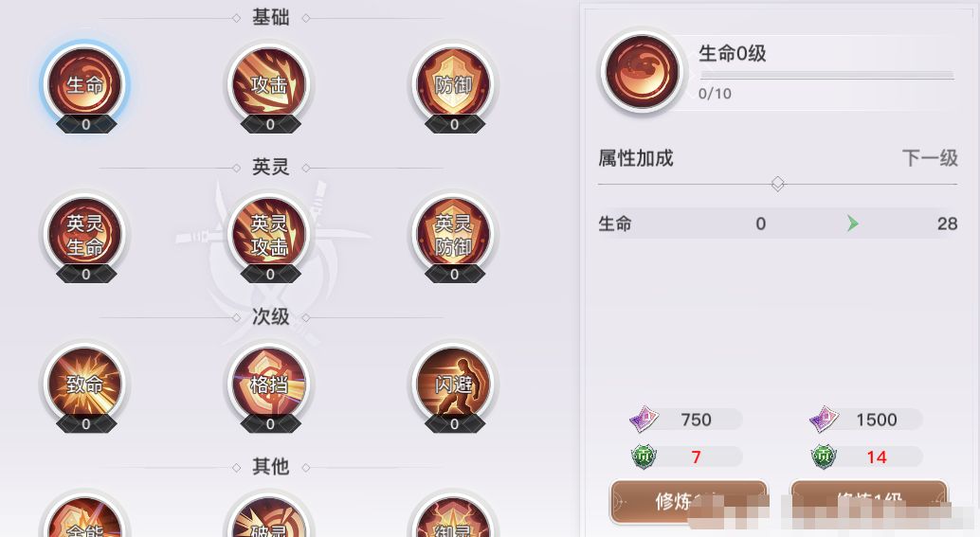Select the 防御 shield skill icon

pyautogui.click(x=454, y=84)
